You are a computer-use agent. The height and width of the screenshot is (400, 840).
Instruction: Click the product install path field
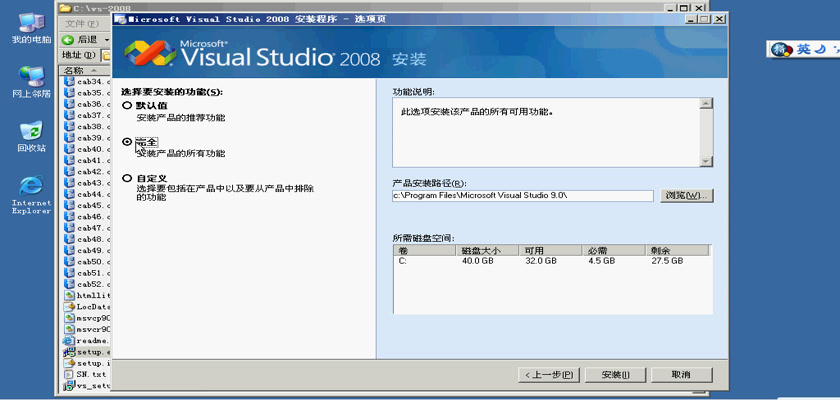(x=523, y=196)
